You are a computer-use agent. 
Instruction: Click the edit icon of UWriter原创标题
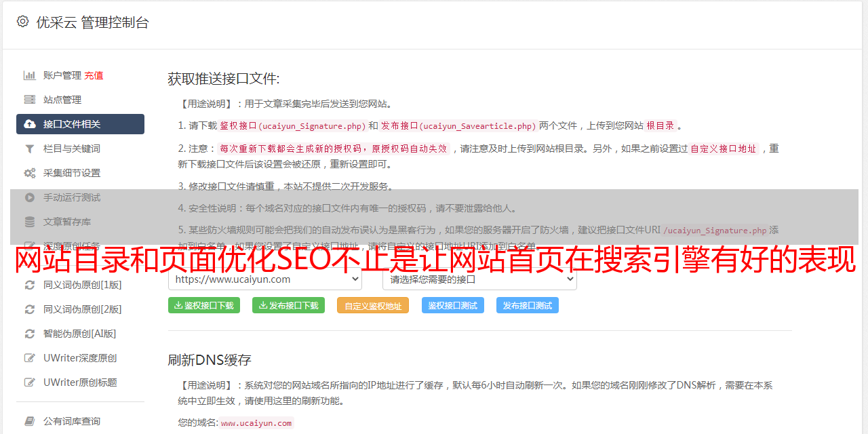(x=30, y=382)
